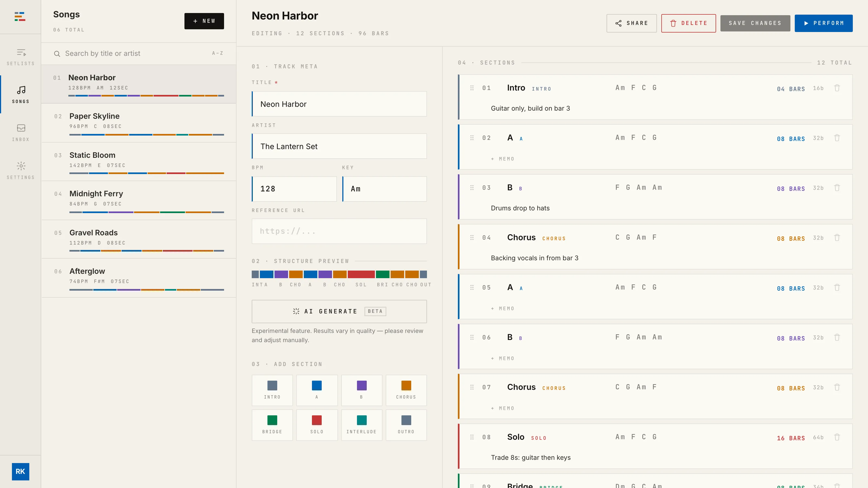Edit chords "C G Am F" of section 04
The image size is (868, 488).
636,237
